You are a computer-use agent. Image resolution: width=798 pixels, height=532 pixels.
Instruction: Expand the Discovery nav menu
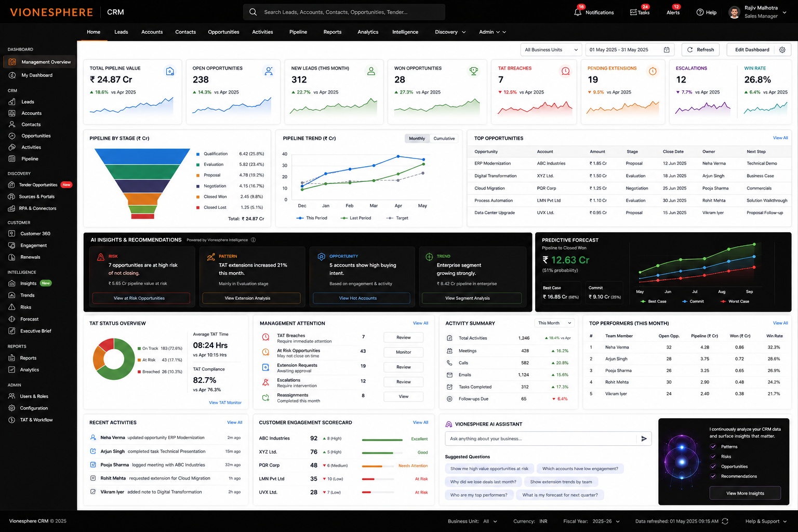pyautogui.click(x=450, y=32)
